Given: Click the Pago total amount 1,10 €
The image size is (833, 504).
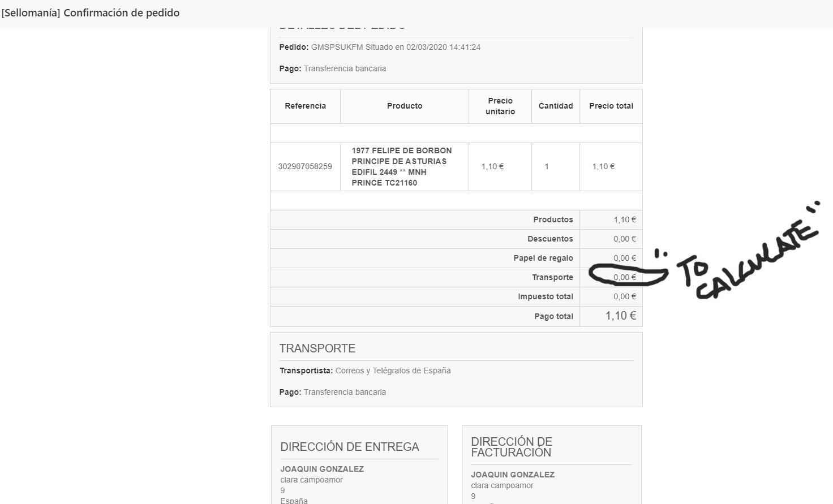Looking at the screenshot, I should [621, 316].
